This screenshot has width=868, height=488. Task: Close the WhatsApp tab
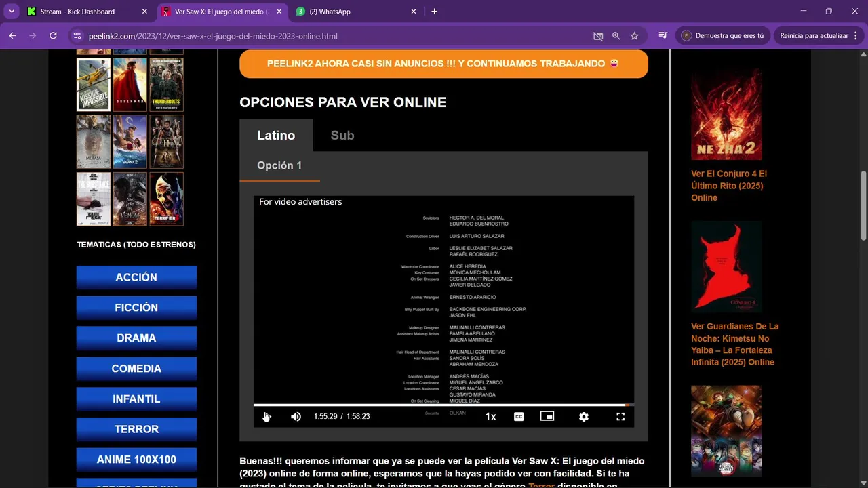coord(414,12)
